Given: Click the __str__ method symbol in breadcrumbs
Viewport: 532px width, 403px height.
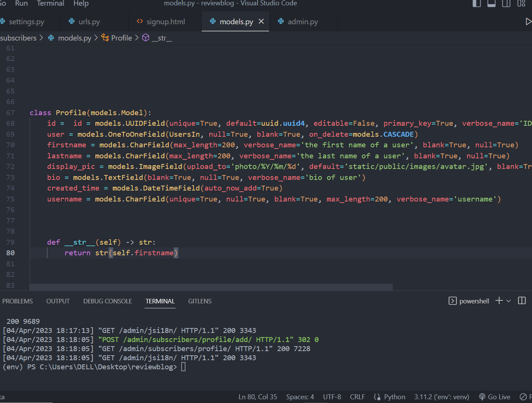Looking at the screenshot, I should 162,38.
